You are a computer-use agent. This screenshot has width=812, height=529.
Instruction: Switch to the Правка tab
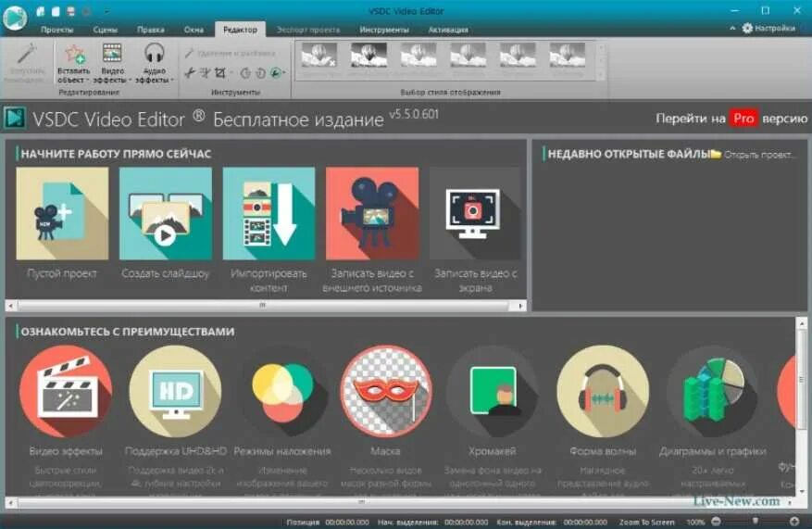tap(151, 30)
